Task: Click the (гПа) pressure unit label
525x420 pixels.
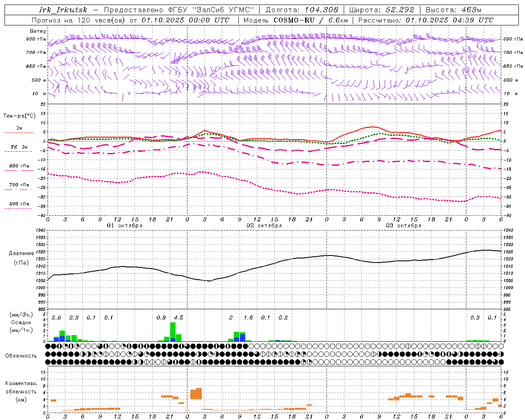Action: 21,263
